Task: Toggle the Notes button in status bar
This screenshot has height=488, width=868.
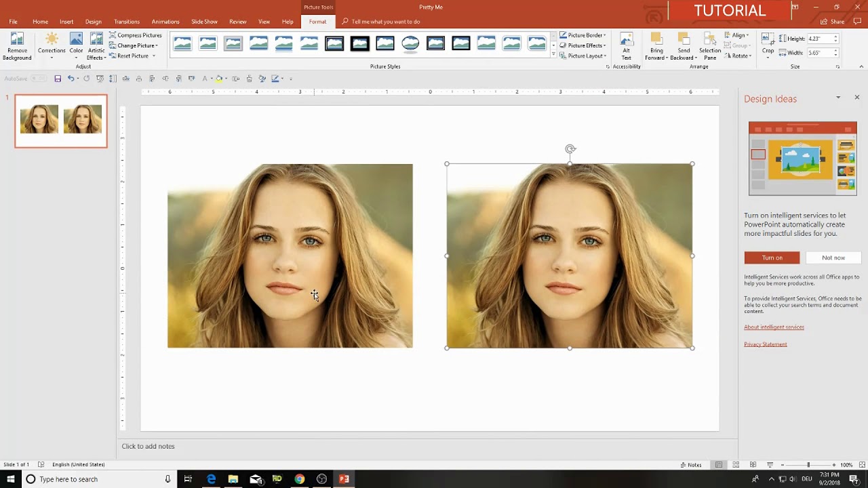Action: (692, 465)
